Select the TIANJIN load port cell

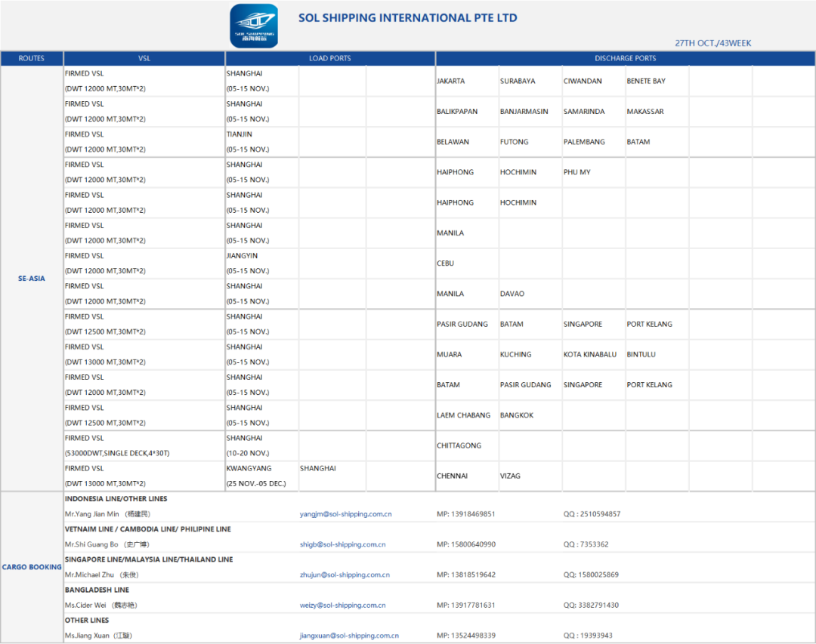point(240,134)
